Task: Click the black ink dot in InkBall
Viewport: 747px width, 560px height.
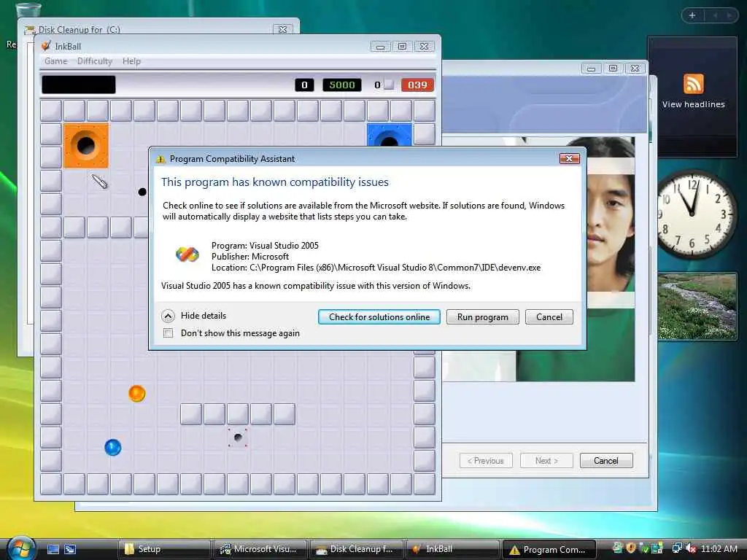Action: pyautogui.click(x=142, y=192)
